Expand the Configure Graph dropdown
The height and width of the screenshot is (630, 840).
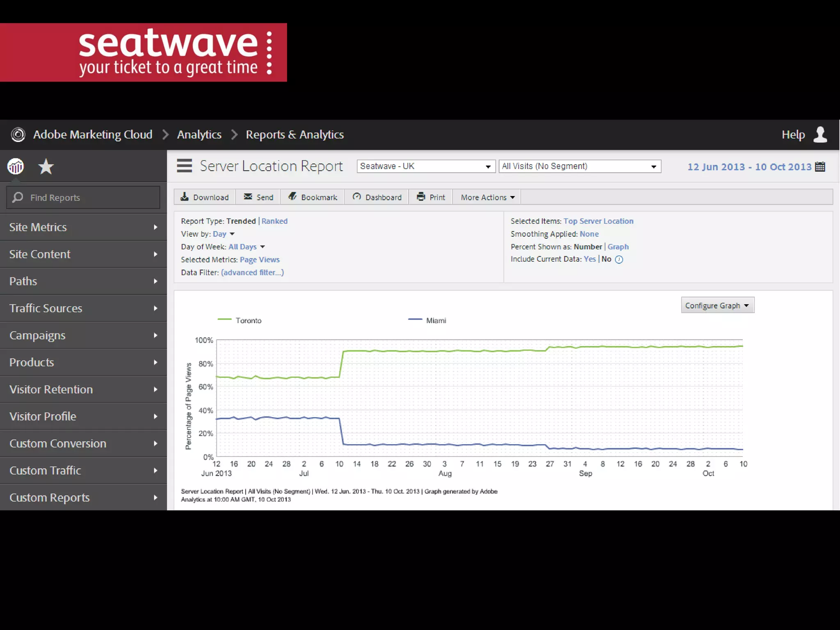pyautogui.click(x=717, y=305)
